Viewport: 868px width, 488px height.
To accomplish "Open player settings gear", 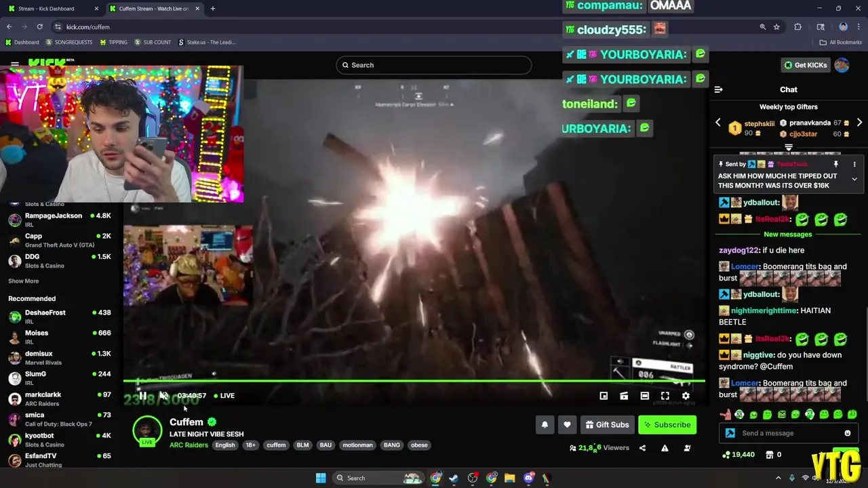I will (x=686, y=396).
